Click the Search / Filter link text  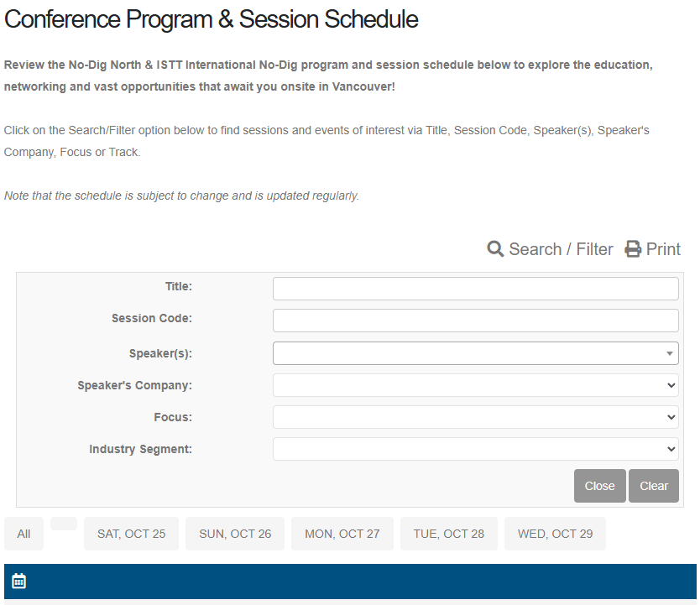coord(561,249)
